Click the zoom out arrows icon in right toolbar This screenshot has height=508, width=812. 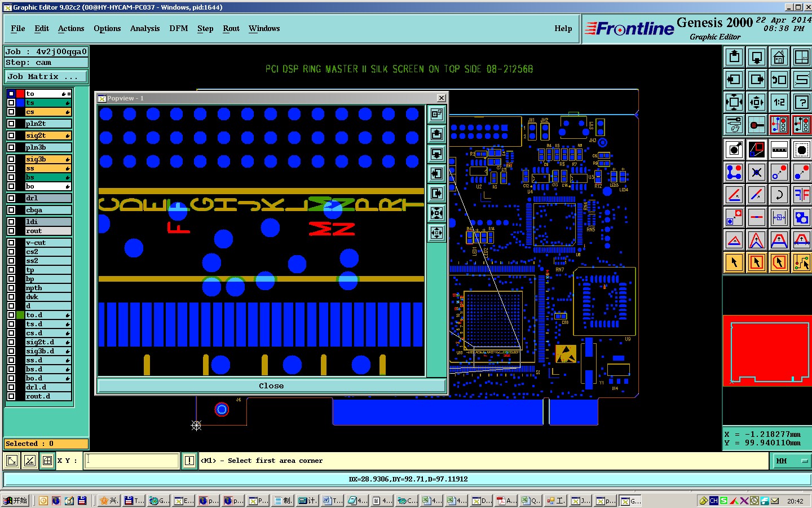[757, 102]
